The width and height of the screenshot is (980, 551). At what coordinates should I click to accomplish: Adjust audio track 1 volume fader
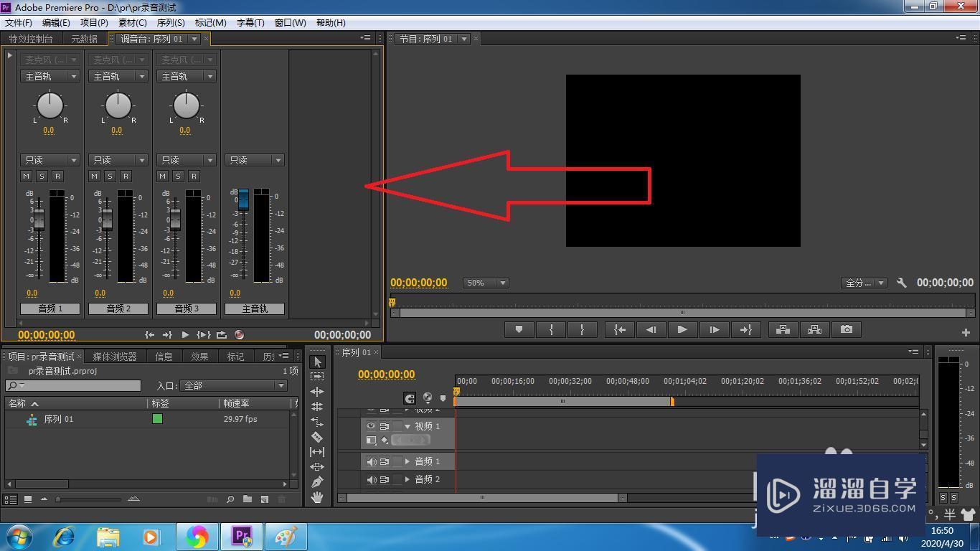(39, 218)
